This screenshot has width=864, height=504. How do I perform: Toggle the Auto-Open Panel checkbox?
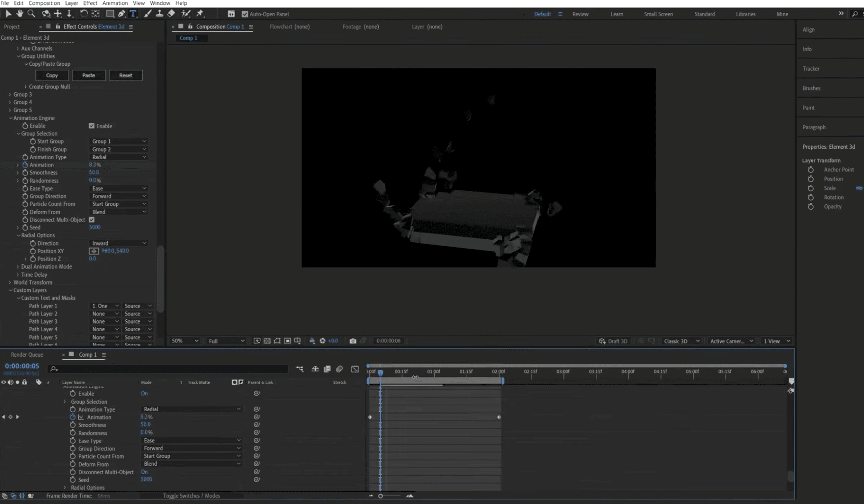[x=245, y=14]
